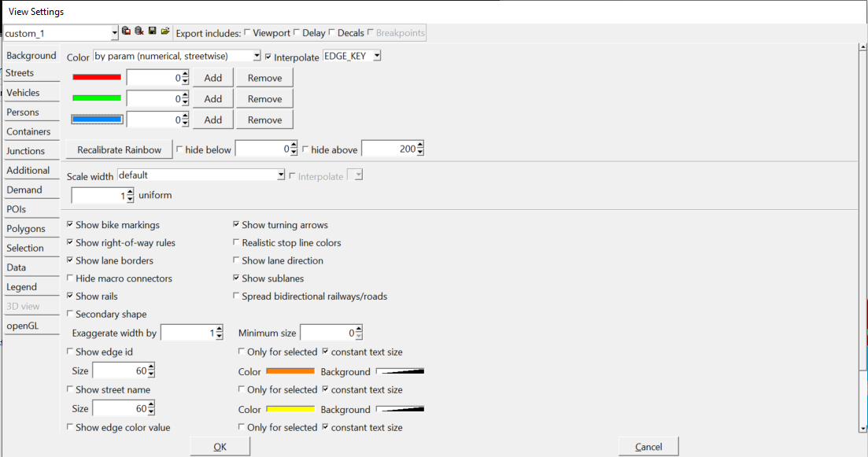Switch to the POIs tab

31,208
